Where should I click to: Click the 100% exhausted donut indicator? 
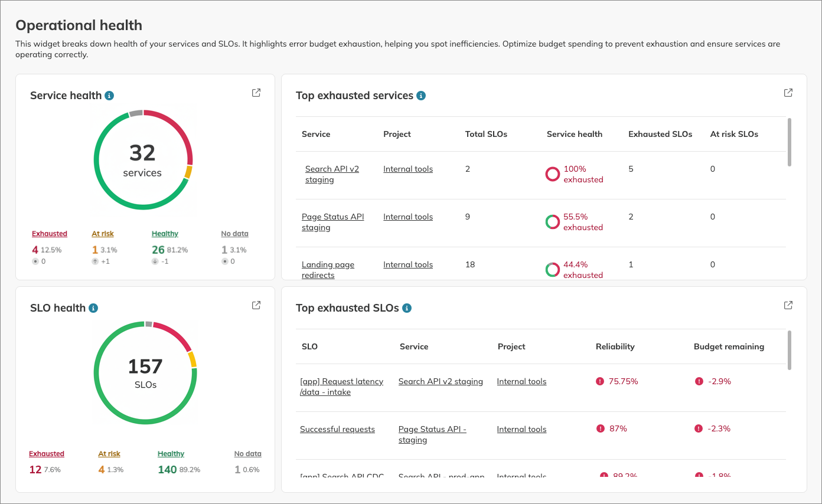(x=552, y=174)
